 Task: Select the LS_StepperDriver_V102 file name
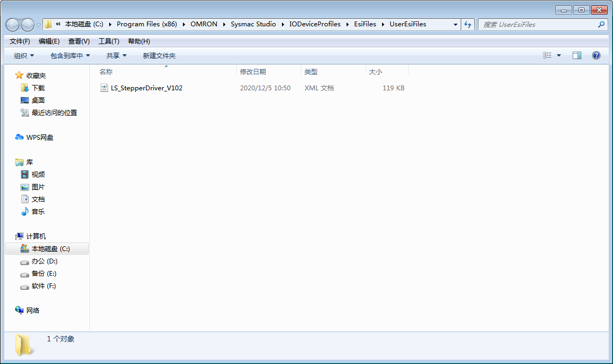[146, 88]
